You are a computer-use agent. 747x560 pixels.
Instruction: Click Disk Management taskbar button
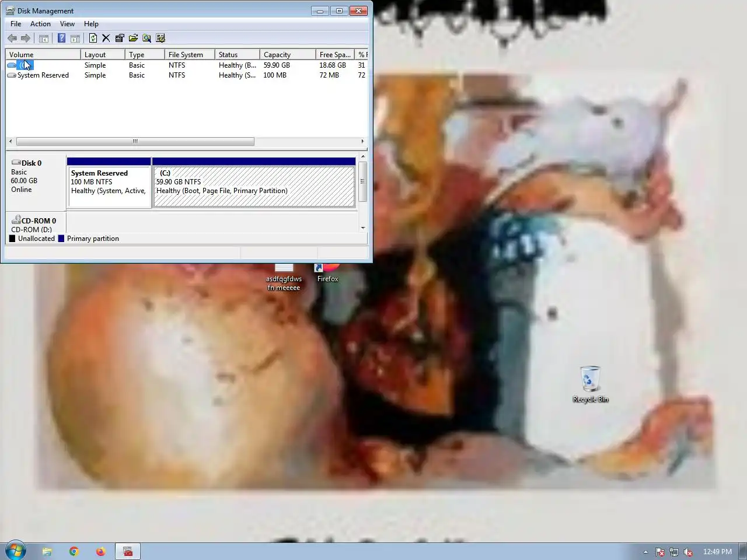point(128,551)
